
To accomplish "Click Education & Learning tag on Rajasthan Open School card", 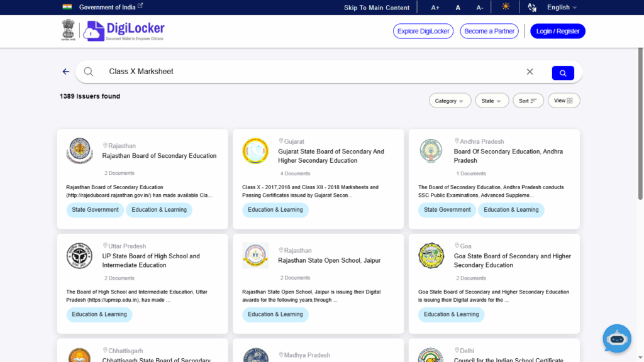I will [275, 314].
